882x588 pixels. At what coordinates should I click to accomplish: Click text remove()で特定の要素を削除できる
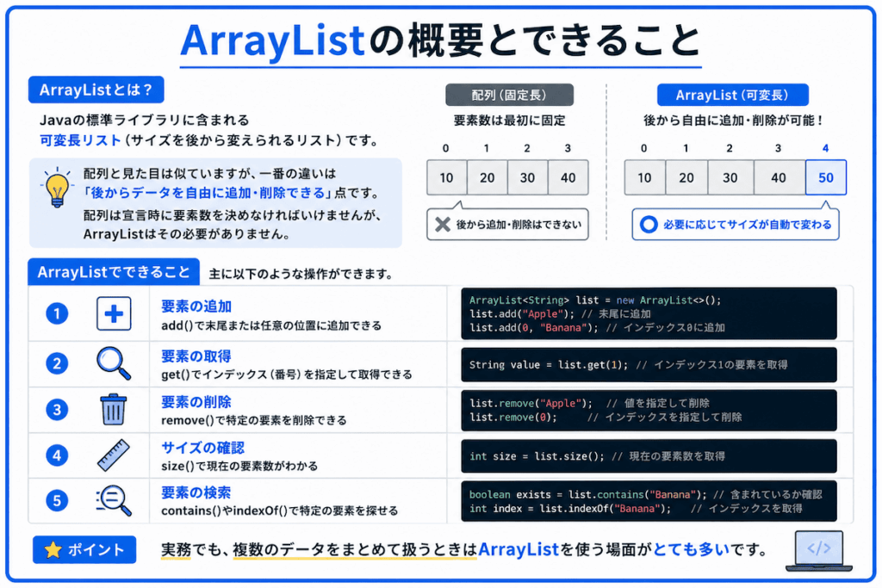point(254,420)
